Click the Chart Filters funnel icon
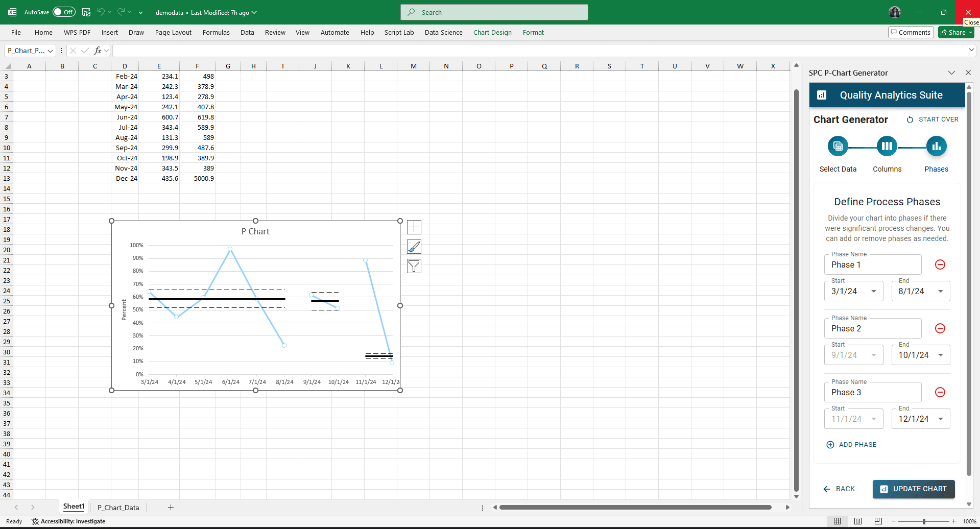Screen dimensions: 980x529 point(414,266)
